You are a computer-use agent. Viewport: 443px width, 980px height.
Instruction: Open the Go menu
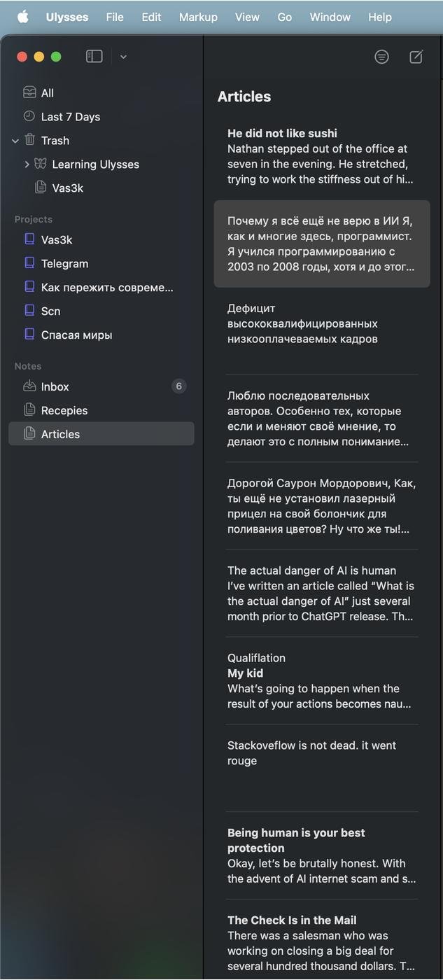(284, 17)
